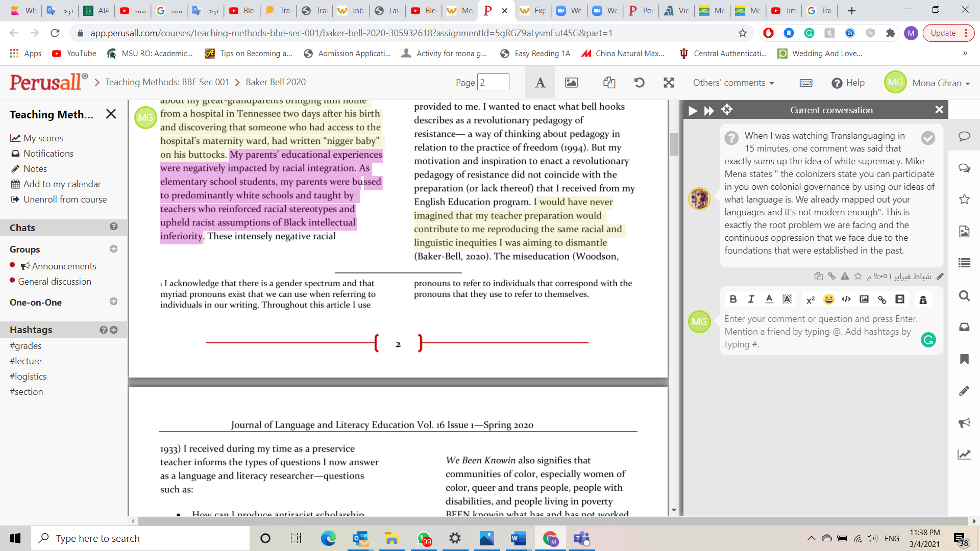Add a new hashtag plus icon
This screenshot has height=551, width=980.
point(114,330)
